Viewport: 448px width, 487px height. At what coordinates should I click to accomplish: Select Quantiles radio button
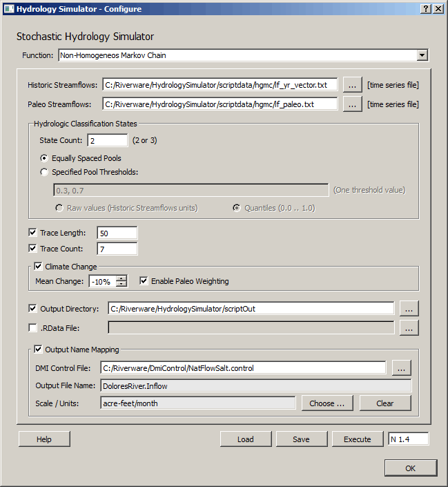point(237,208)
